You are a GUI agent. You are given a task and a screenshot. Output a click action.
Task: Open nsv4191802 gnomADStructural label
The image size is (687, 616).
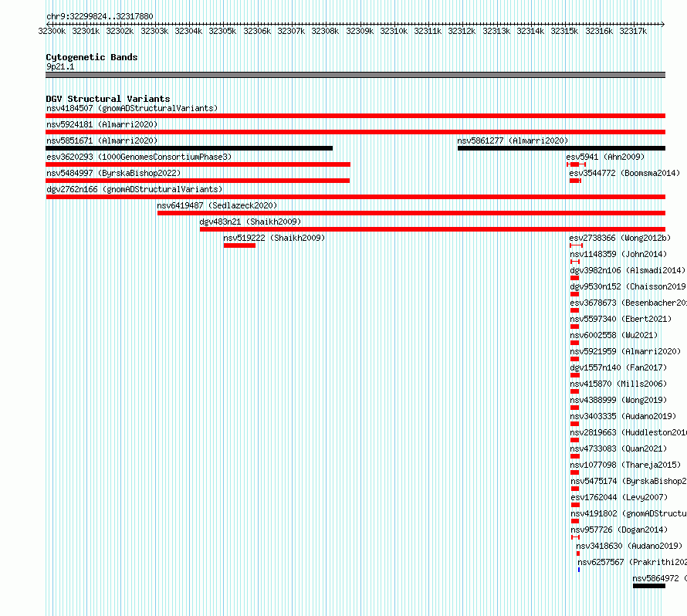coord(629,513)
